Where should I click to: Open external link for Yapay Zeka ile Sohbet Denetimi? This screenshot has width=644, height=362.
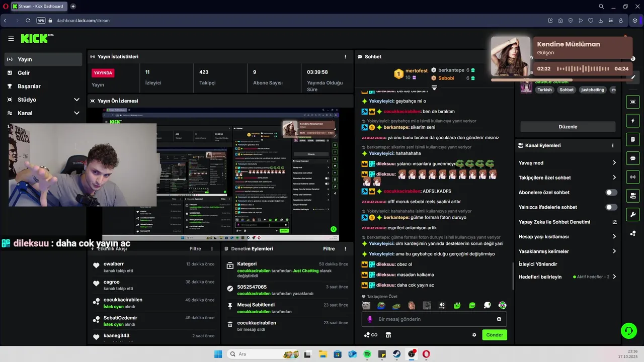[x=614, y=222]
